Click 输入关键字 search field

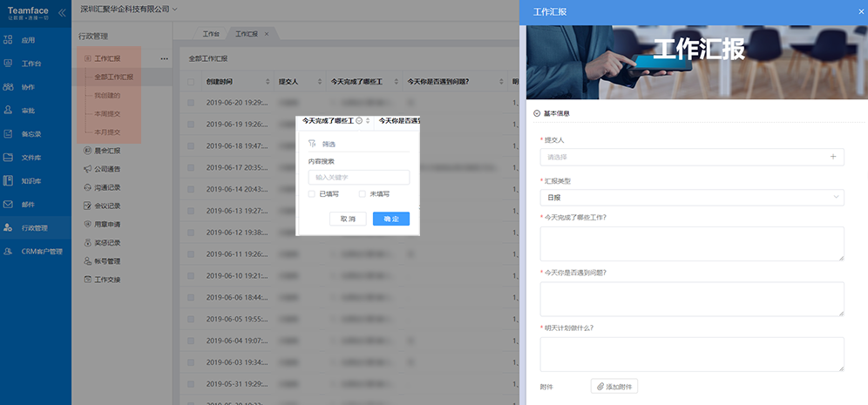[359, 178]
